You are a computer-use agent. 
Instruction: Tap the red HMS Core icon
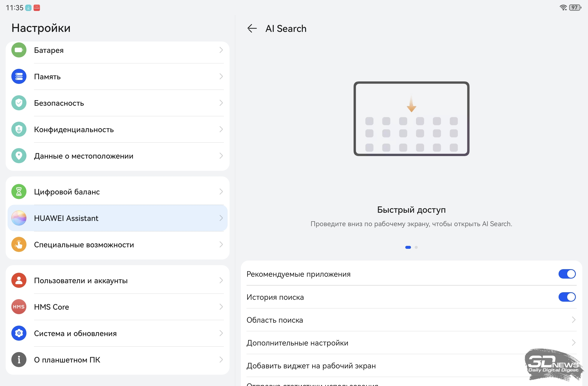19,307
